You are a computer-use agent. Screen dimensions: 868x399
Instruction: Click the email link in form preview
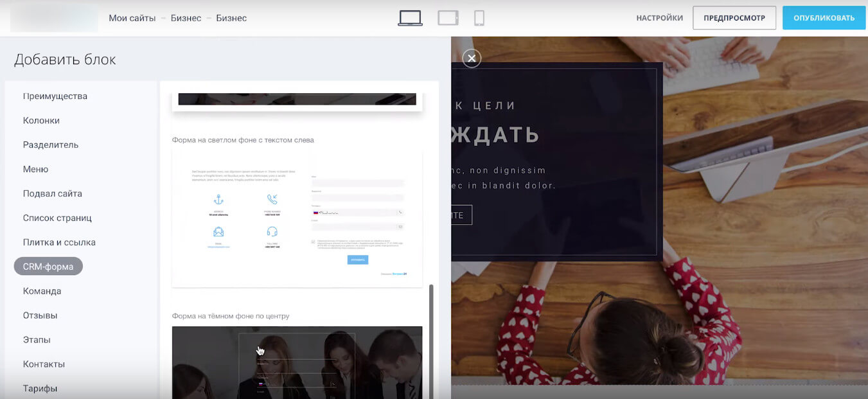click(219, 247)
